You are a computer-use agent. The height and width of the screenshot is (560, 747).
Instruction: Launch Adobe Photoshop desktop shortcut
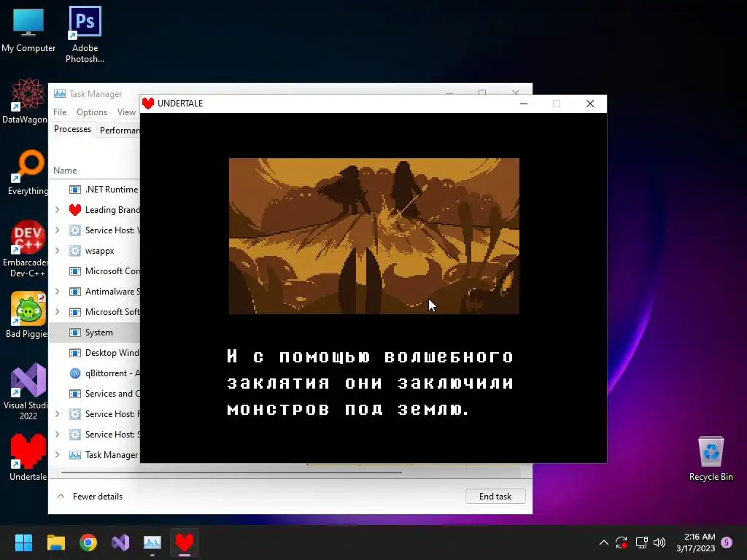pos(85,34)
